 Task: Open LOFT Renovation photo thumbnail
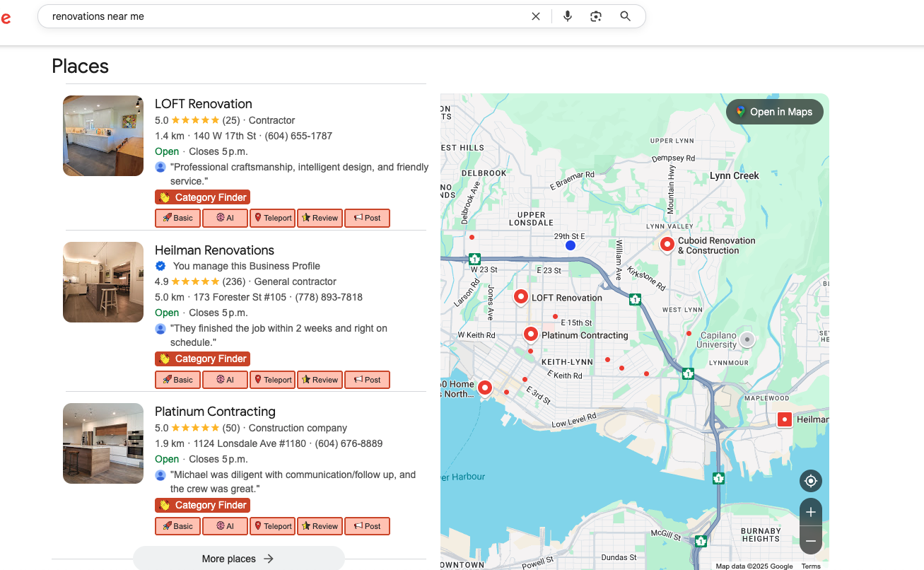[x=103, y=136]
